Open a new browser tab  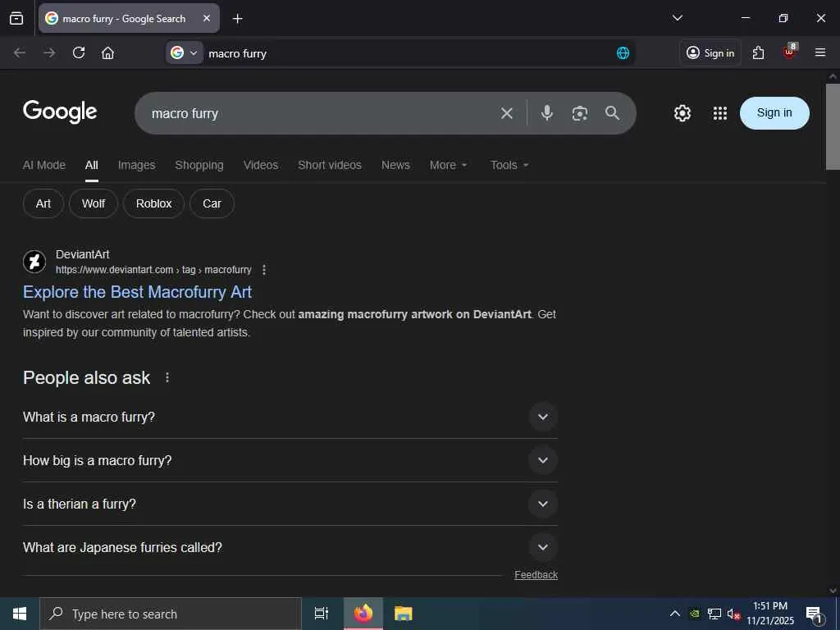click(x=237, y=19)
